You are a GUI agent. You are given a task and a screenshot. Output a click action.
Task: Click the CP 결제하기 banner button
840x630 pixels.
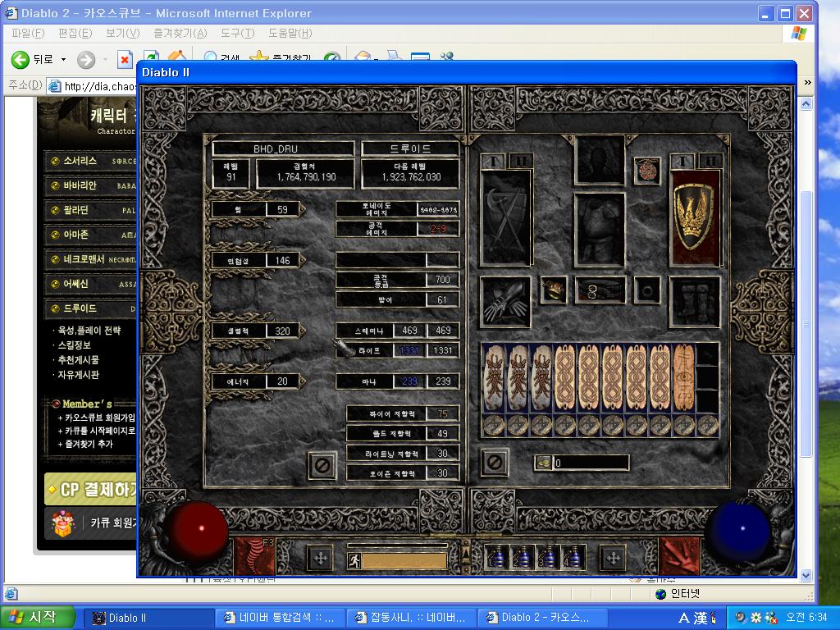click(x=91, y=489)
